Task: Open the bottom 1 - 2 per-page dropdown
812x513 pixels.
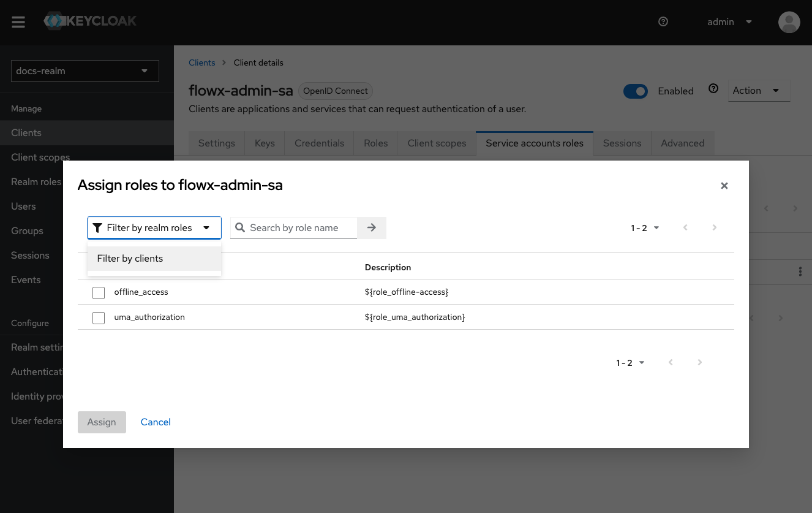Action: [x=630, y=363]
